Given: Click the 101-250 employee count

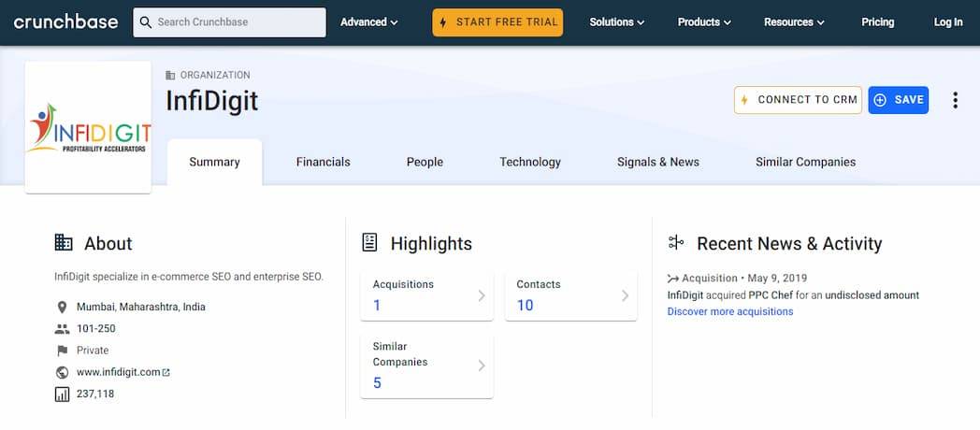Looking at the screenshot, I should click(96, 329).
